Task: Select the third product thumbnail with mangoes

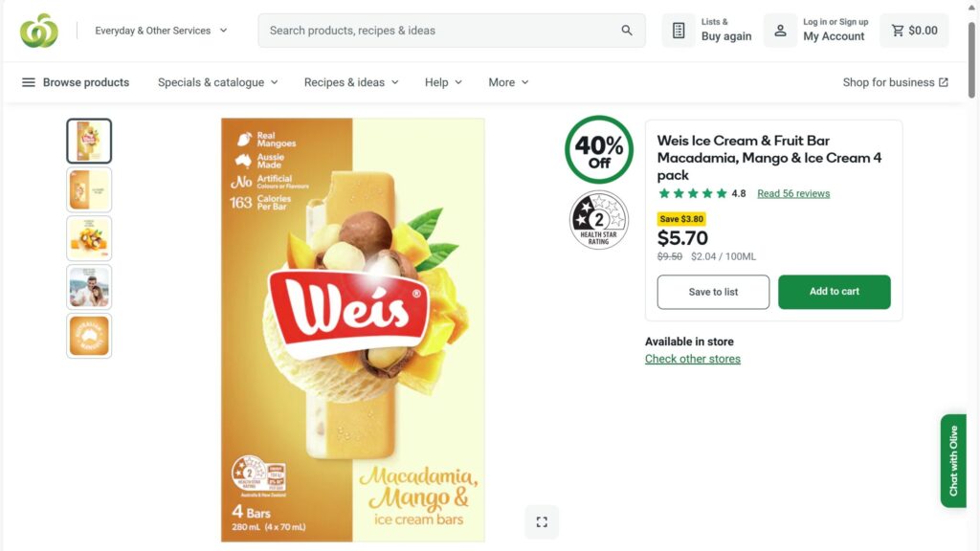Action: click(89, 238)
